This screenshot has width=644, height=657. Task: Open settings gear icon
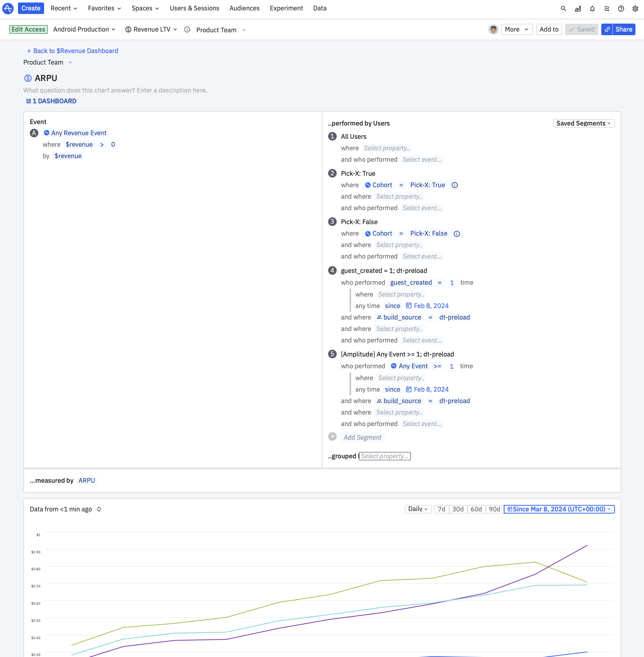635,9
